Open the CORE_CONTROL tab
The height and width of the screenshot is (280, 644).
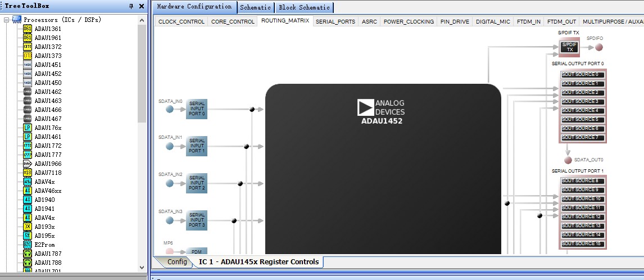pyautogui.click(x=233, y=21)
